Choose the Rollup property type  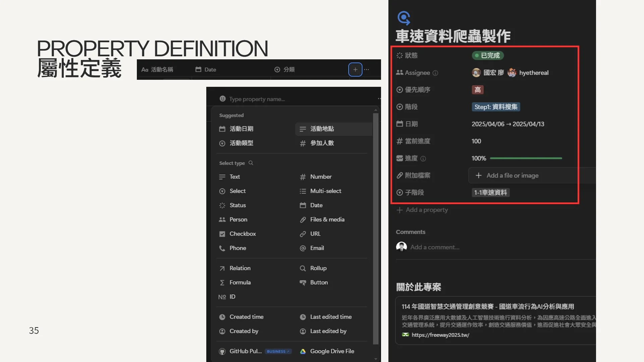coord(318,268)
